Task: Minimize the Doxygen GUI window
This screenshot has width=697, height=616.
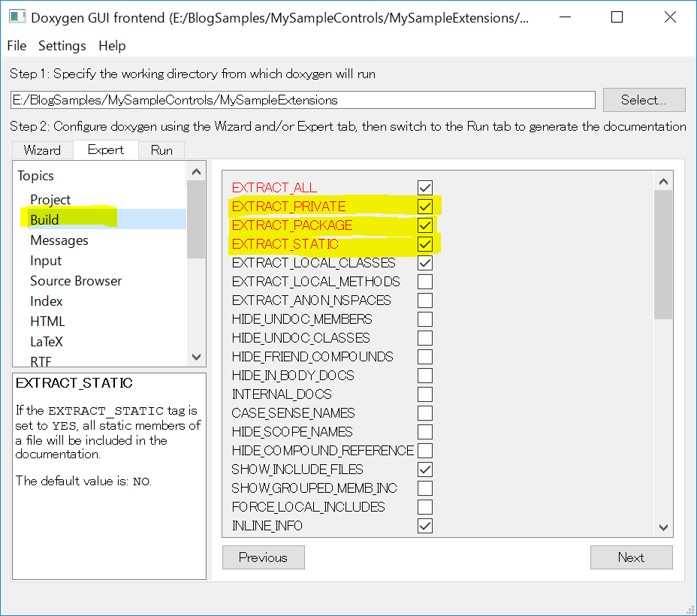Action: point(565,17)
